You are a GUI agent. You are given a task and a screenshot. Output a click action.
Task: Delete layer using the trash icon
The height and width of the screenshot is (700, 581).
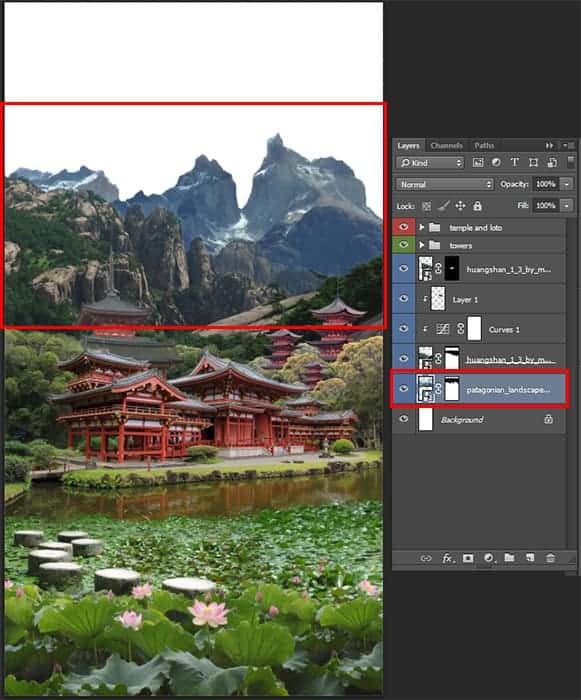551,558
